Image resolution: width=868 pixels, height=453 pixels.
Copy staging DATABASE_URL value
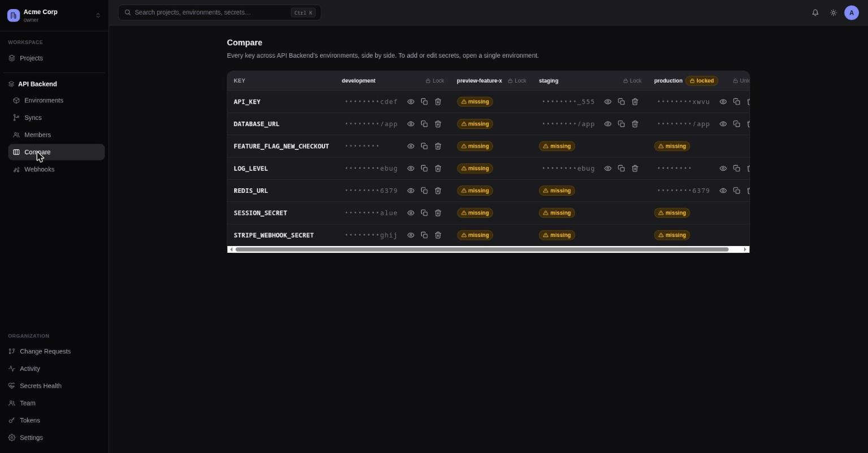[x=621, y=124]
